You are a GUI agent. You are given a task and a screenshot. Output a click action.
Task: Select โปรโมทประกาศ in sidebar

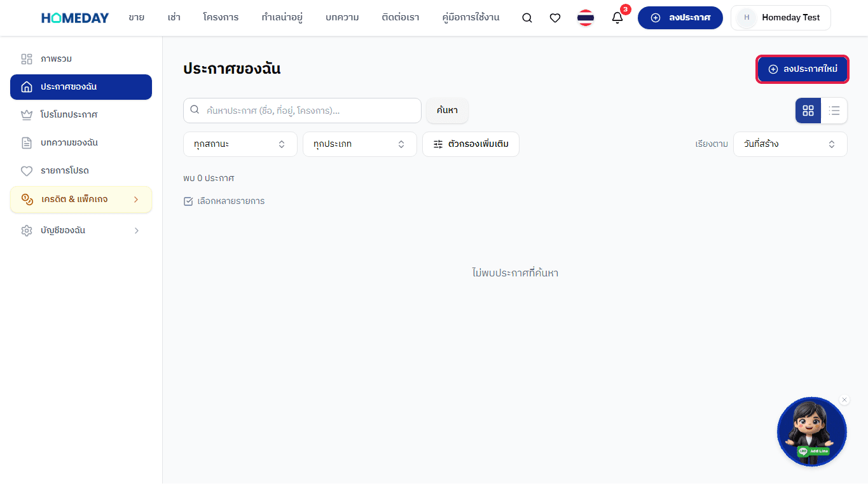point(81,115)
